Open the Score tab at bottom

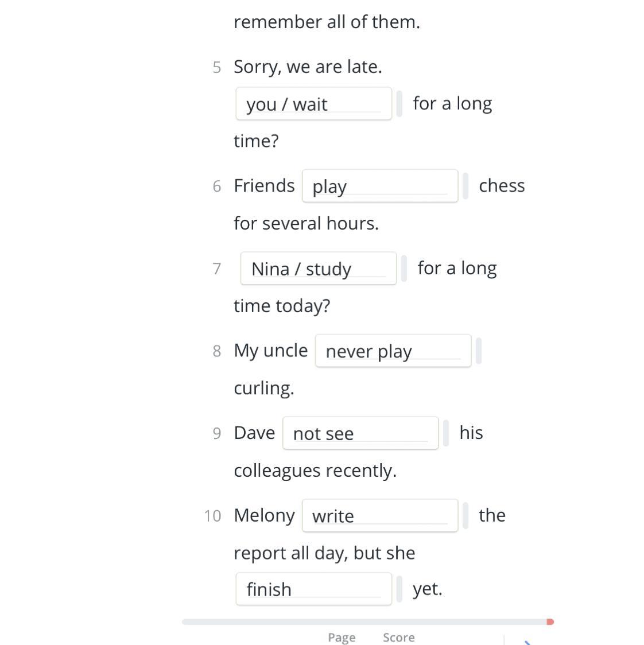(x=399, y=638)
